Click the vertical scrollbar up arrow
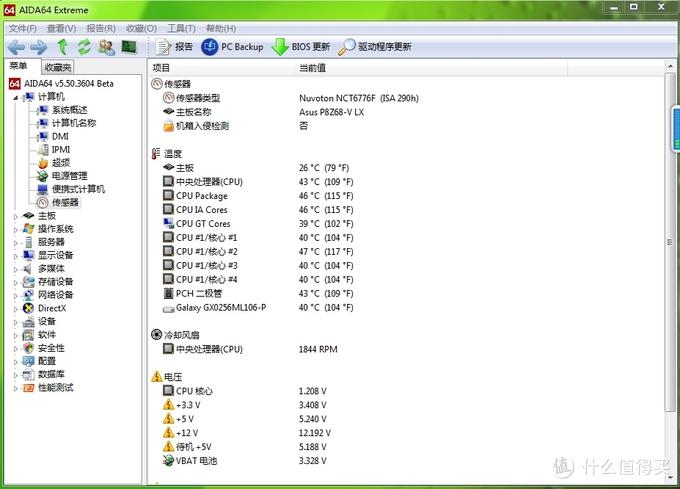The image size is (680, 489). (x=670, y=66)
